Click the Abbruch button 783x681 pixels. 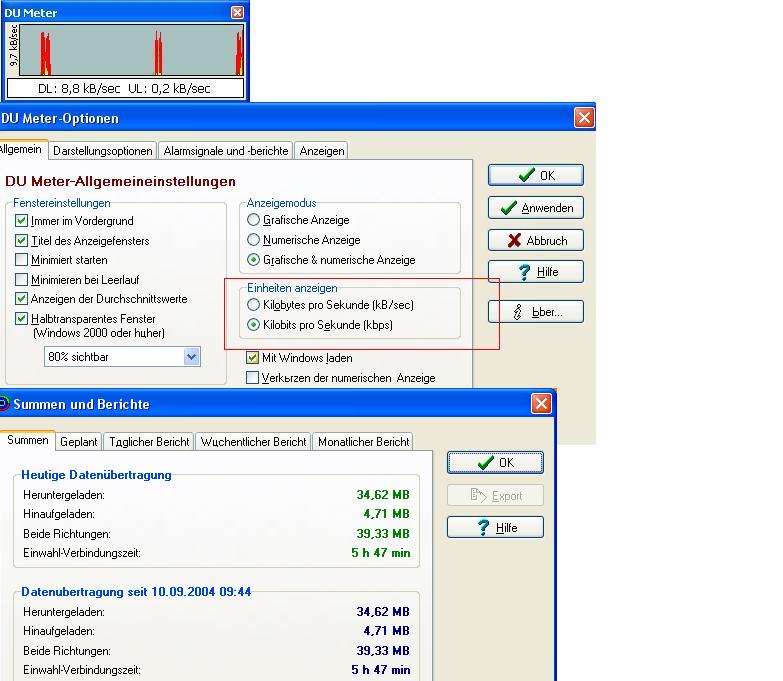click(536, 241)
